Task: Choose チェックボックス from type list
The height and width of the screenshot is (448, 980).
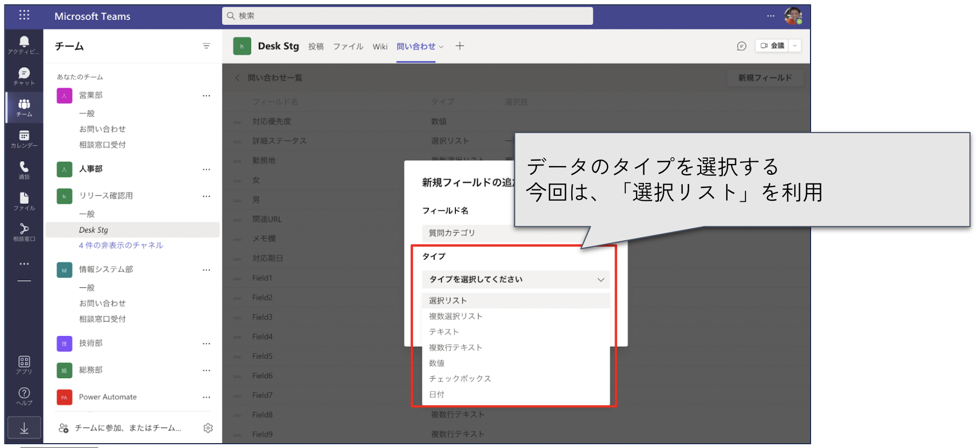Action: (x=516, y=379)
